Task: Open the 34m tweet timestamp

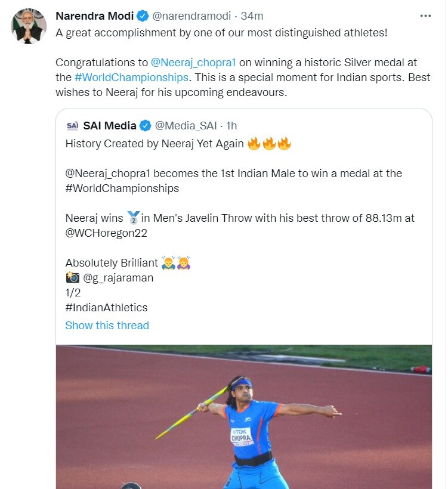Action: [x=252, y=16]
